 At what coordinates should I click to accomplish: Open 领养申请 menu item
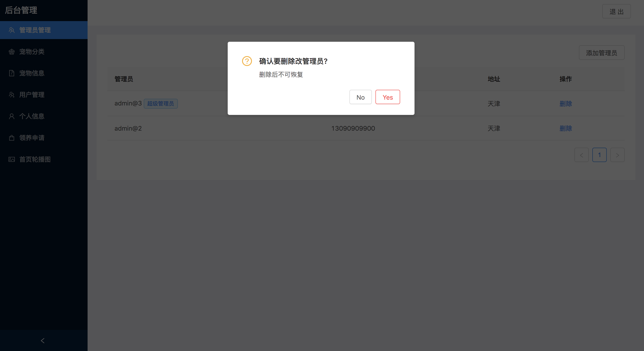click(32, 138)
